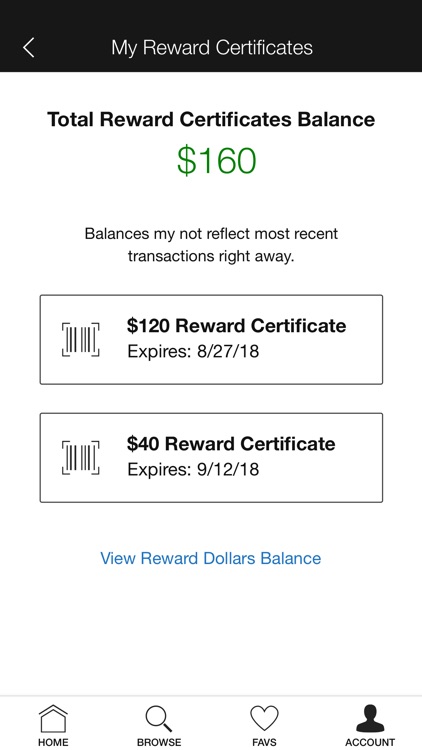Select the ACCOUNT tab label
422x750 pixels.
tap(370, 742)
